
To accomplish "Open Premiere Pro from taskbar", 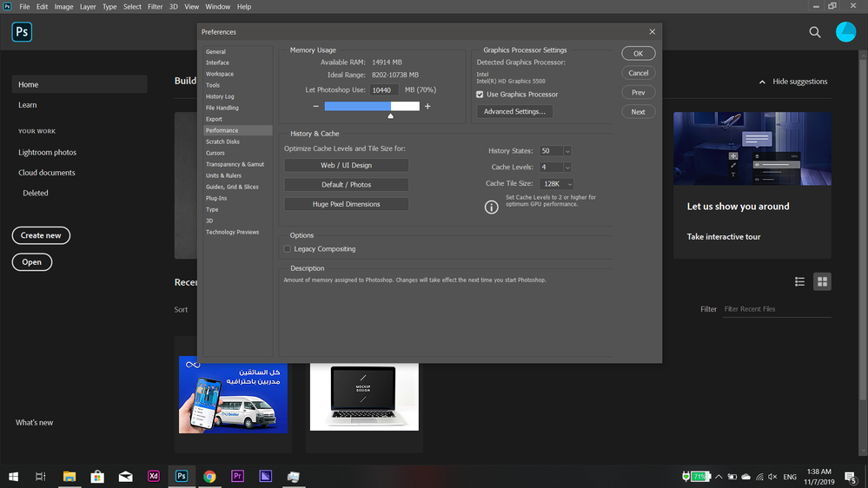I will click(237, 477).
